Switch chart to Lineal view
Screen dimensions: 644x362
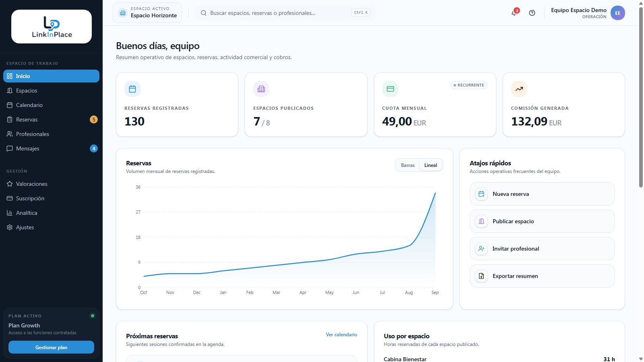point(431,165)
